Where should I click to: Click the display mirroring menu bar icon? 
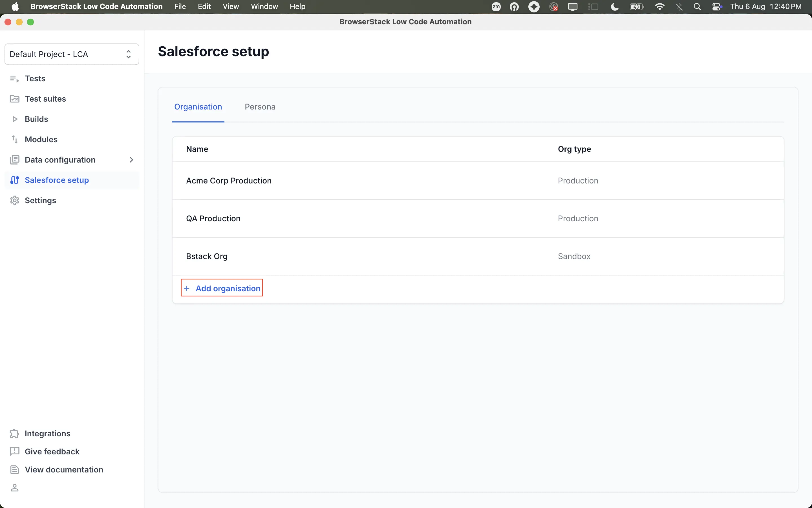pyautogui.click(x=572, y=7)
